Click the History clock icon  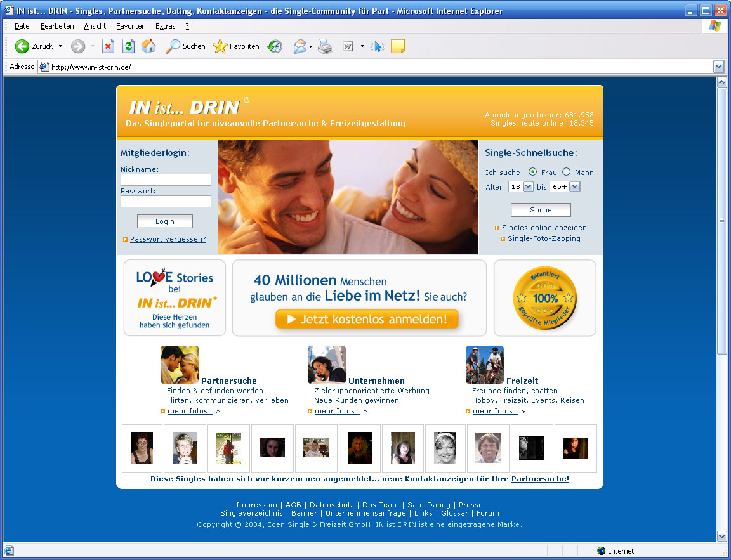[x=275, y=46]
